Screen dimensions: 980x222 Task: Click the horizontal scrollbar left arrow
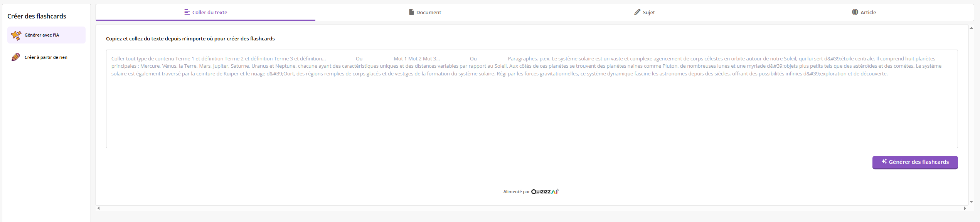pos(99,208)
